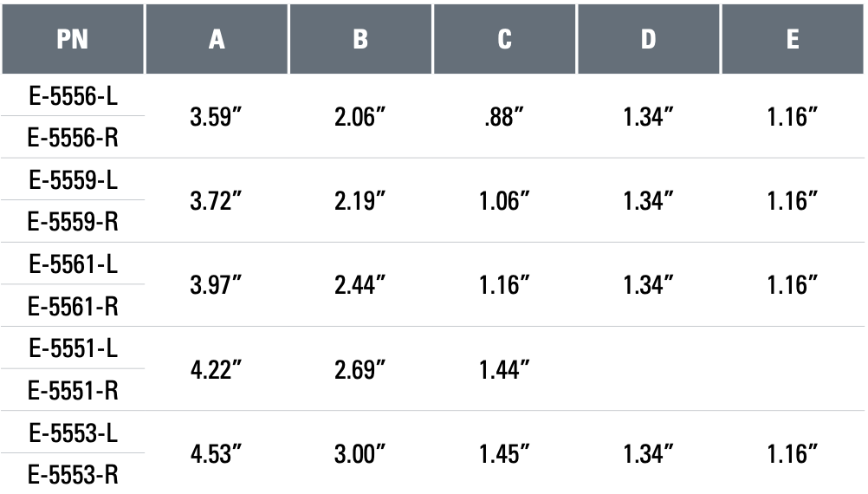Select the C column header

point(504,39)
